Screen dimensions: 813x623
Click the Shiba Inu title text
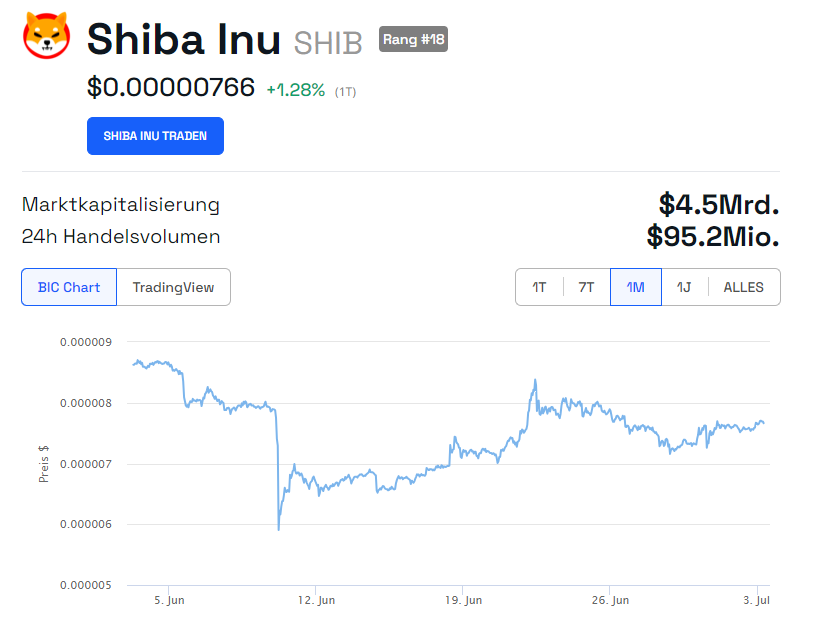tap(184, 39)
